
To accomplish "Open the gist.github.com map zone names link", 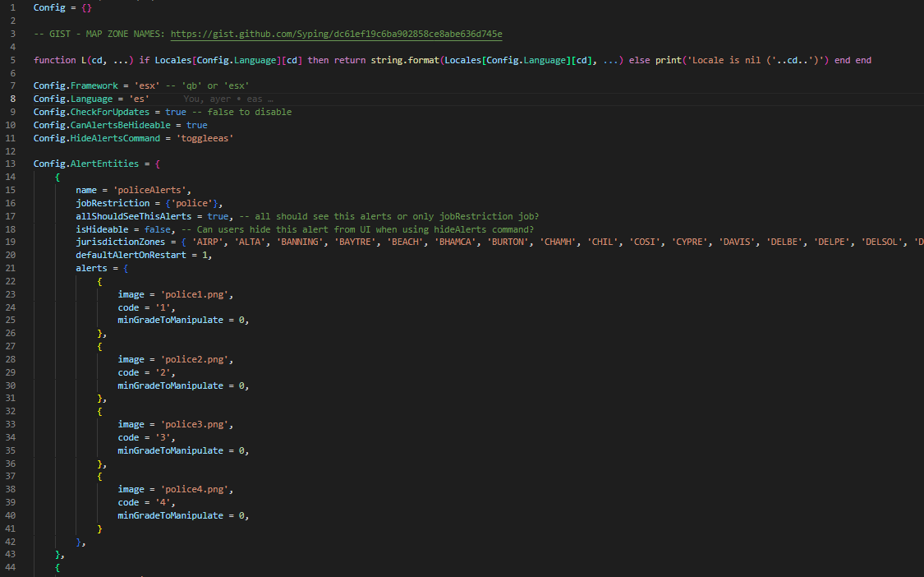I will pos(336,34).
